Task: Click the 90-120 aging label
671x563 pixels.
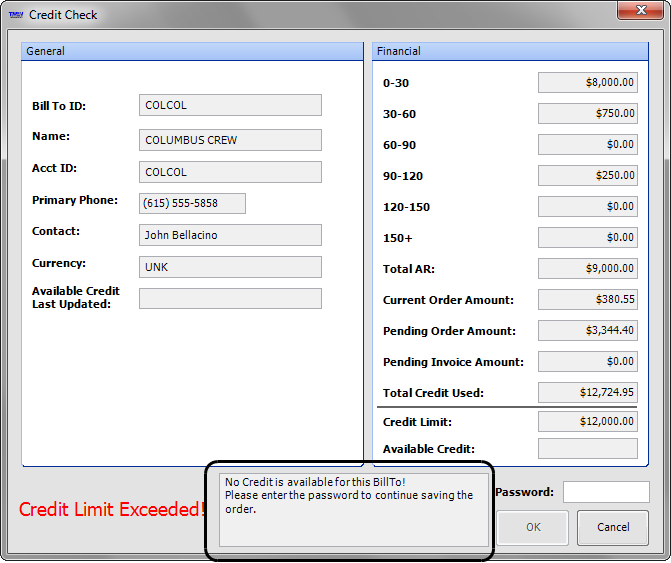Action: [x=403, y=176]
